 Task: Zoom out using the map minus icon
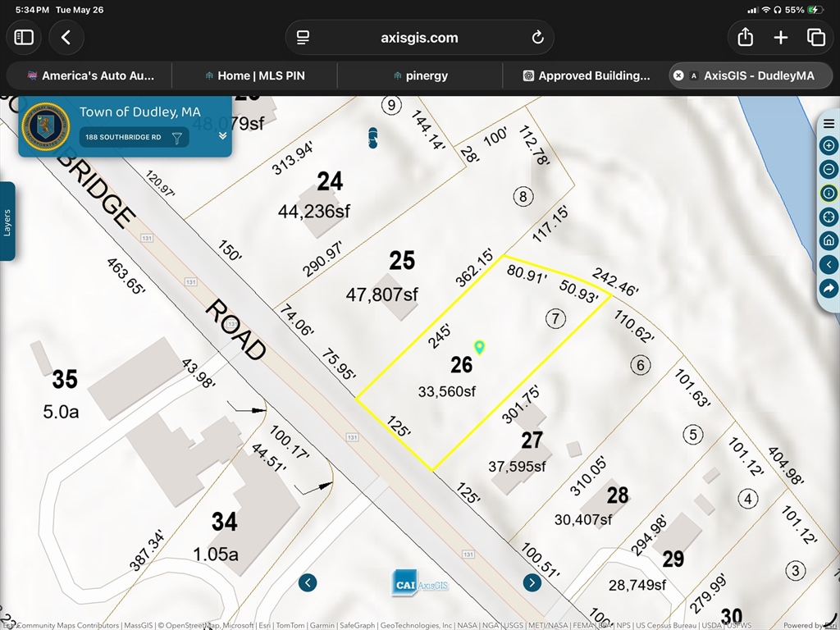coord(829,169)
